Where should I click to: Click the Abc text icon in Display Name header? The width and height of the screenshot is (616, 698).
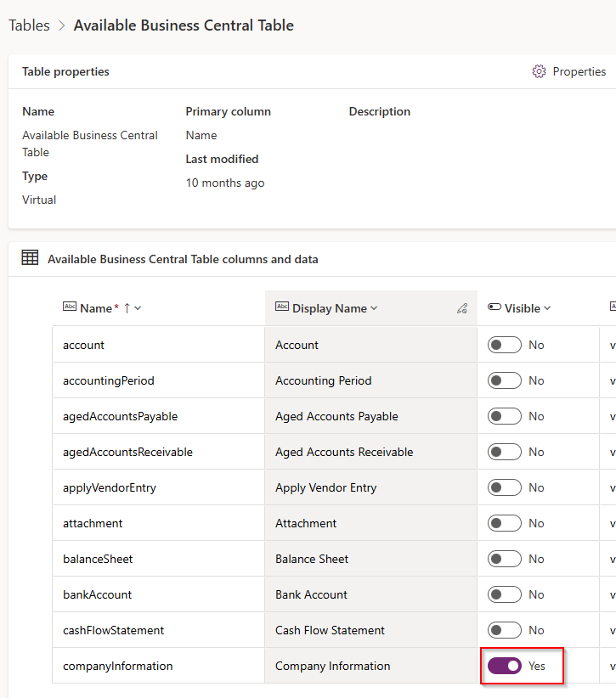[x=282, y=307]
